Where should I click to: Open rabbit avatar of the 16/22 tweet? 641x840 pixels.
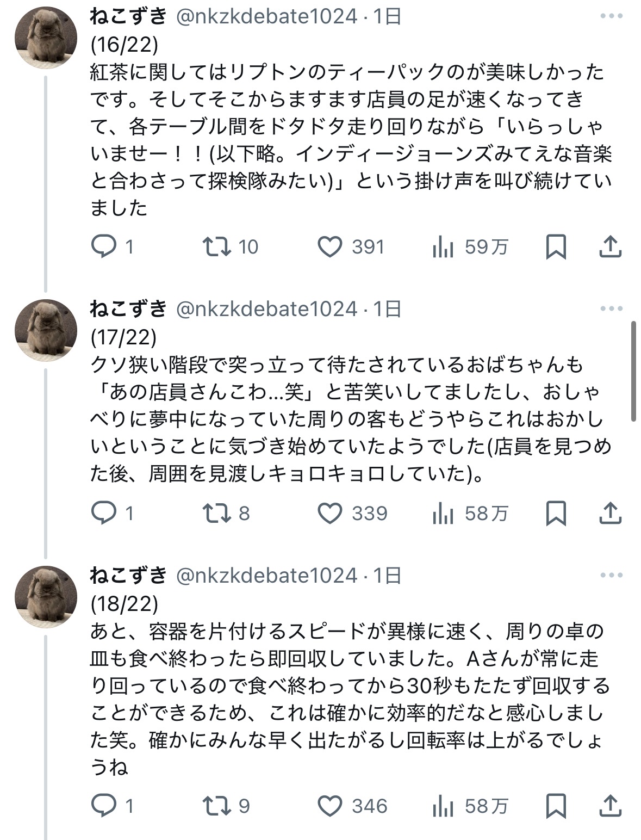point(46,38)
